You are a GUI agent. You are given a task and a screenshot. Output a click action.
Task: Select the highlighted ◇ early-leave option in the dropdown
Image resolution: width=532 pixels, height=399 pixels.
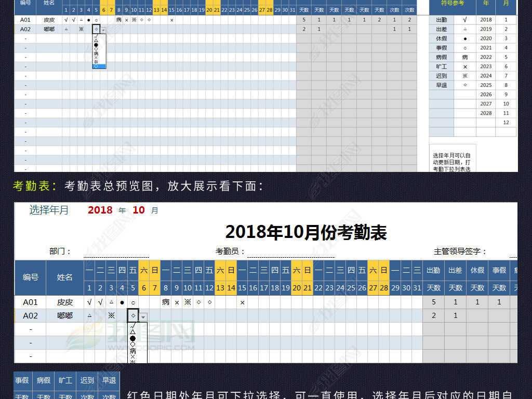(x=96, y=66)
